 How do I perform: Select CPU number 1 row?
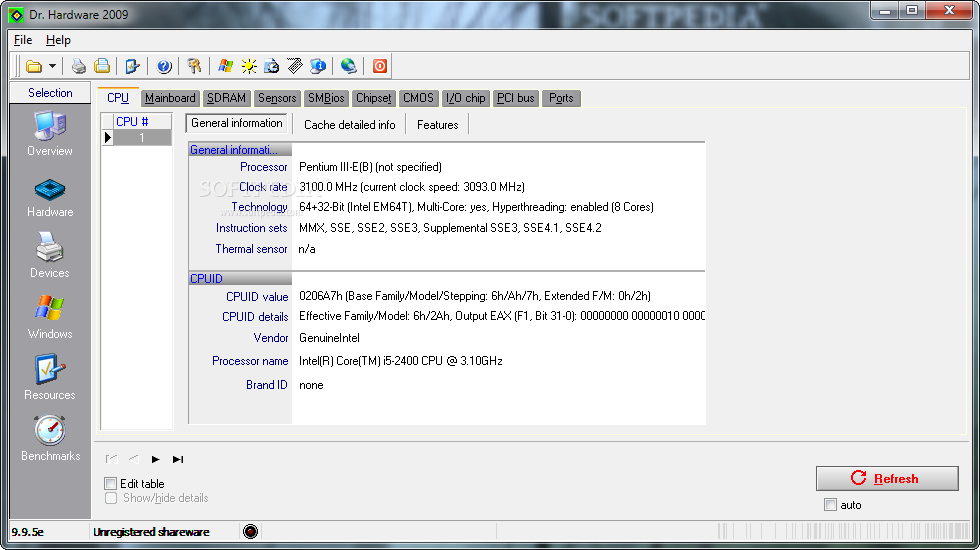[142, 138]
